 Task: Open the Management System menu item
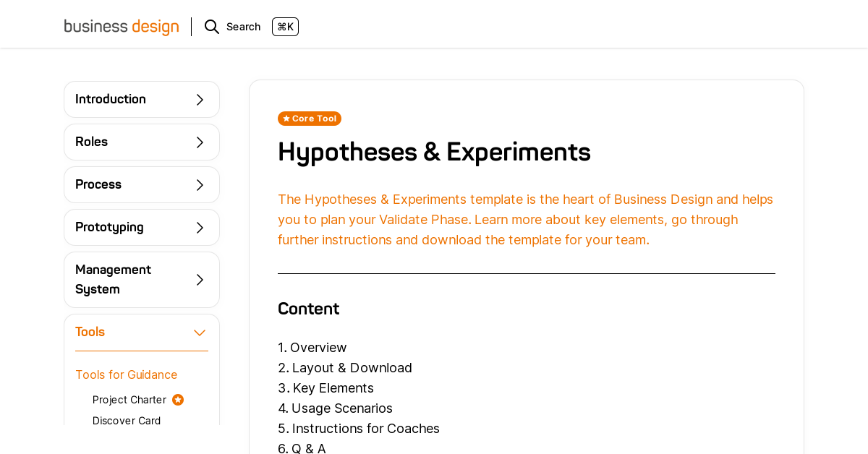pos(142,280)
